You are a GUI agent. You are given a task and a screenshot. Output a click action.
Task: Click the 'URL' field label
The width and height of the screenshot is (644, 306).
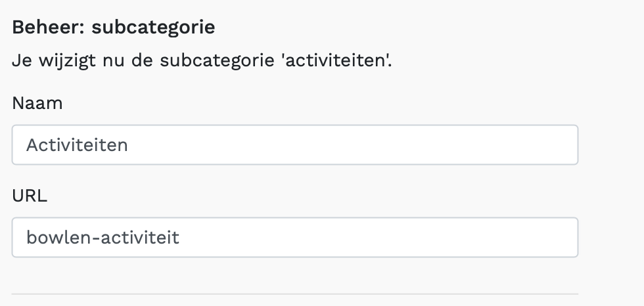(x=30, y=196)
